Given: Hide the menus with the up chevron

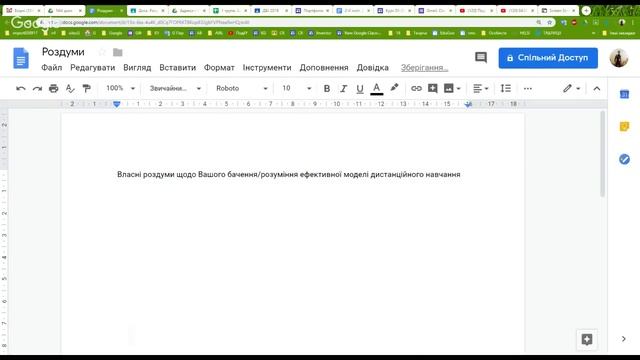Looking at the screenshot, I should click(596, 88).
